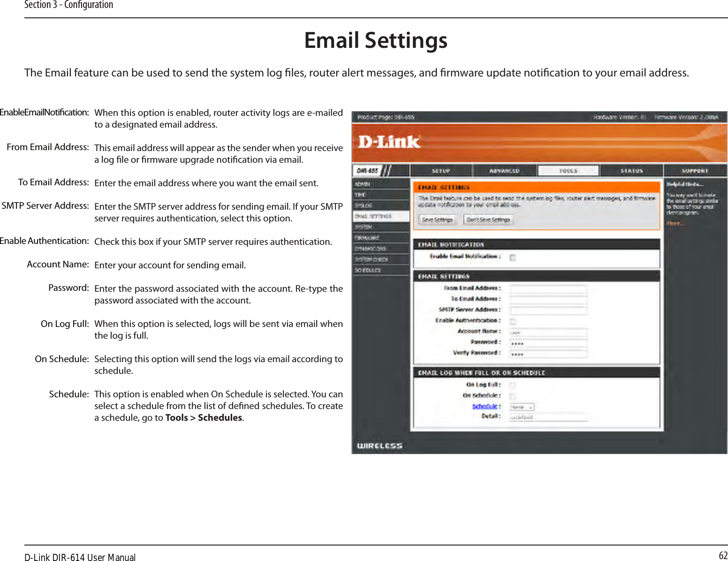Click 'EMAIL LOG WHEN FULL OR ON SCHEDULE' header

coord(482,373)
